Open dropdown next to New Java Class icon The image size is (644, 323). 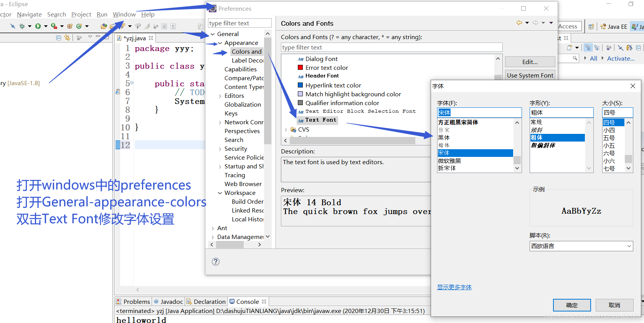(x=87, y=26)
